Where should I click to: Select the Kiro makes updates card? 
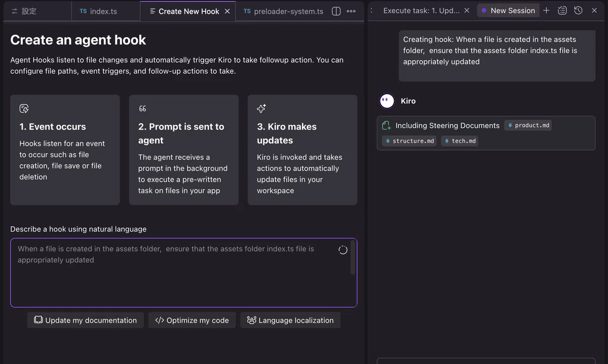tap(302, 150)
